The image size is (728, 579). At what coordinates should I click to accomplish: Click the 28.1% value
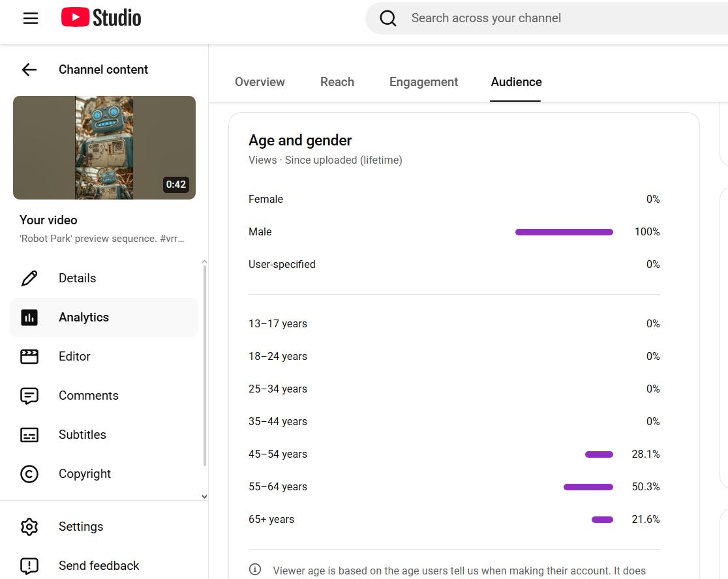pos(645,454)
